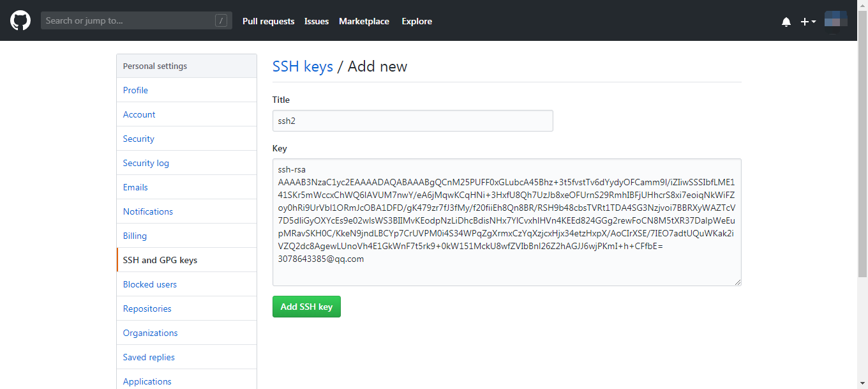Select Saved replies in sidebar
868x389 pixels.
tap(186, 357)
